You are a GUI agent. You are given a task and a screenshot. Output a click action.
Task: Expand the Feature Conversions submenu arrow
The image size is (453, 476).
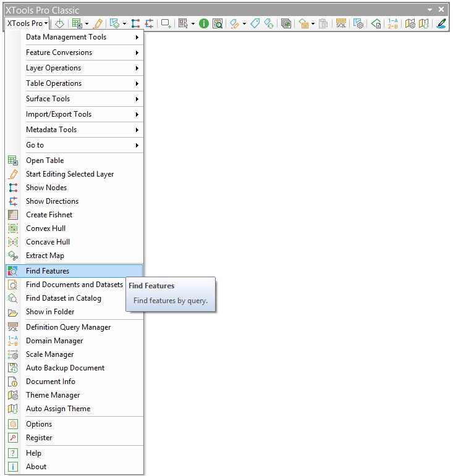pyautogui.click(x=137, y=52)
